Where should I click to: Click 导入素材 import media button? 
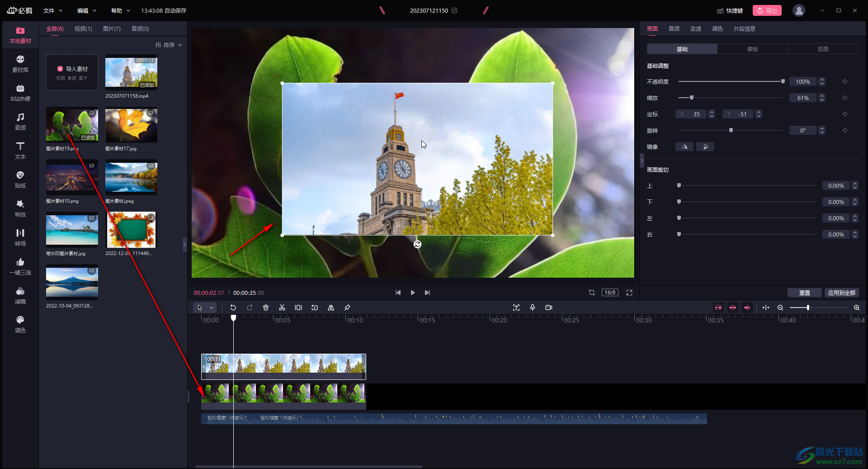tap(72, 72)
